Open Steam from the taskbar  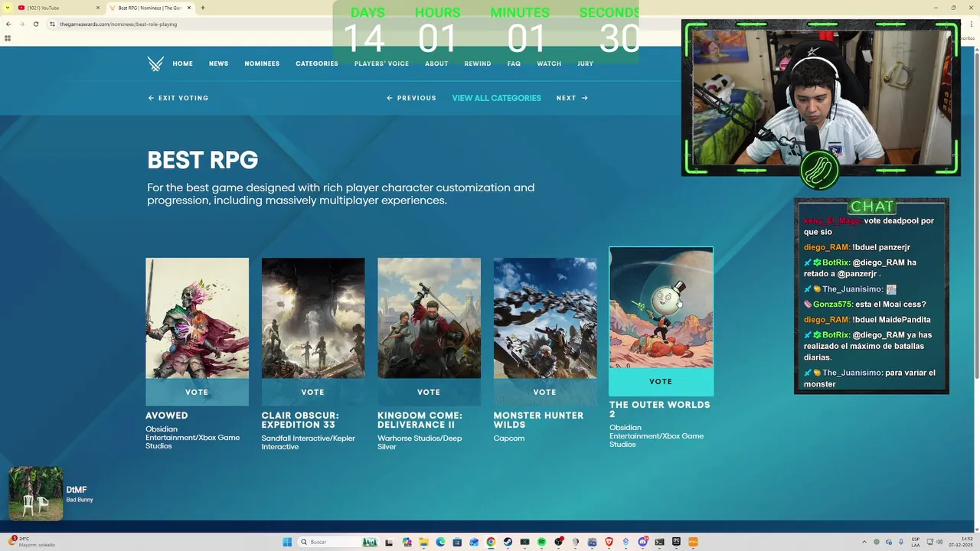[508, 542]
